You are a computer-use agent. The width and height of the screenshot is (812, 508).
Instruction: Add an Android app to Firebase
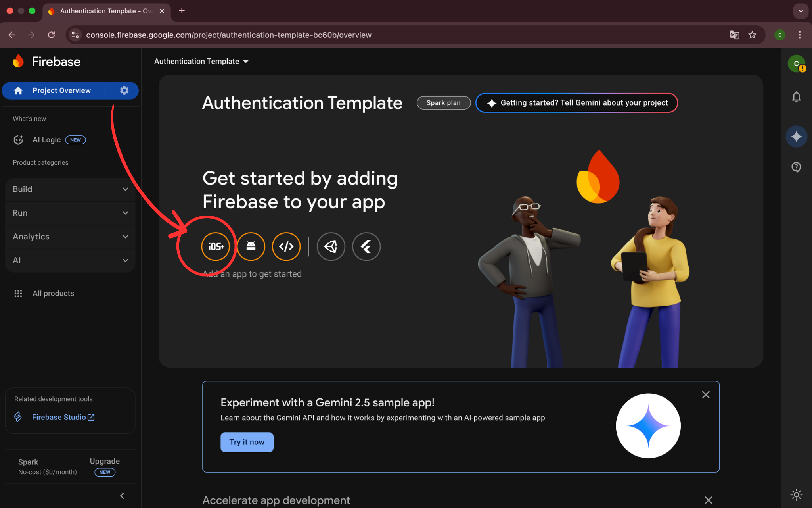point(251,246)
